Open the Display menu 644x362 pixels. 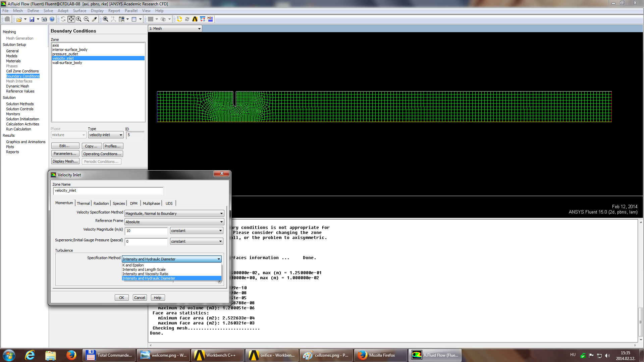tap(97, 11)
